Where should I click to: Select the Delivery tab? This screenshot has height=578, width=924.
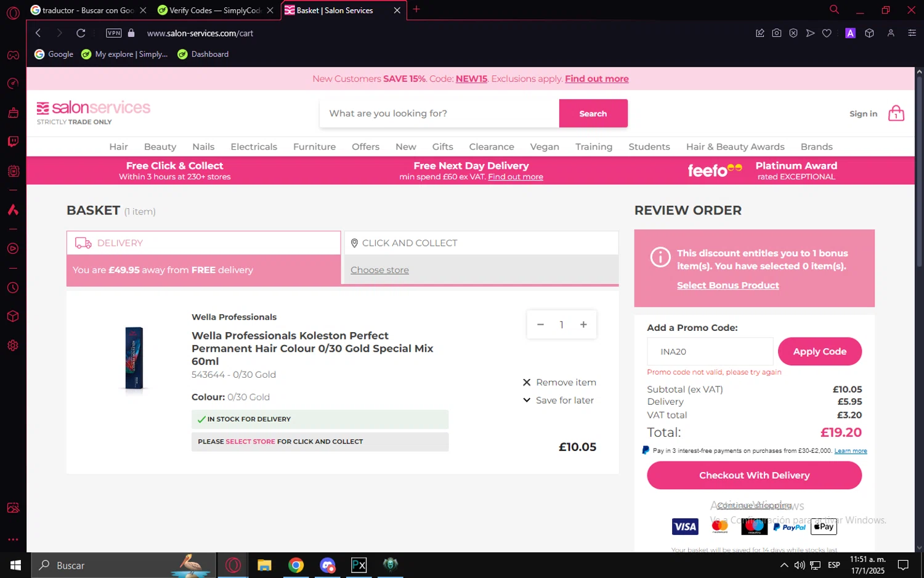[x=203, y=243]
